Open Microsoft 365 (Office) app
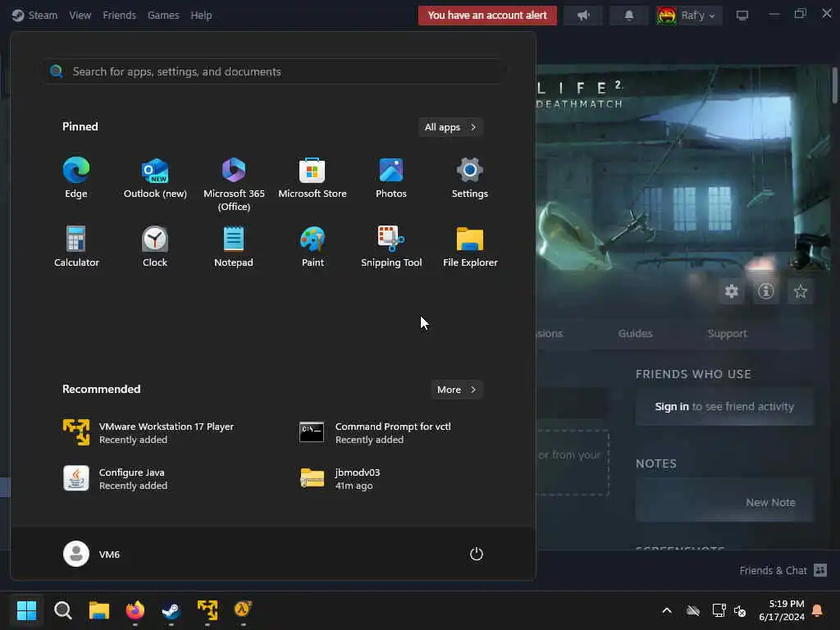 point(234,185)
